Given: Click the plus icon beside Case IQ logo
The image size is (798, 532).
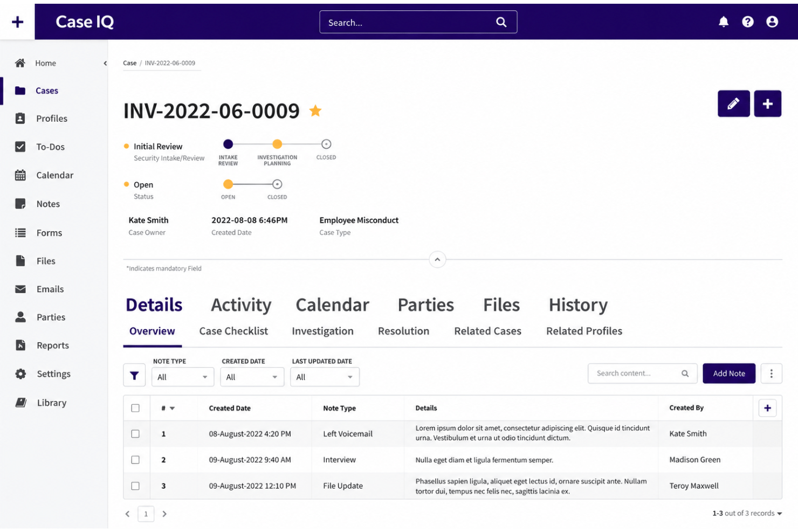Looking at the screenshot, I should pos(17,22).
